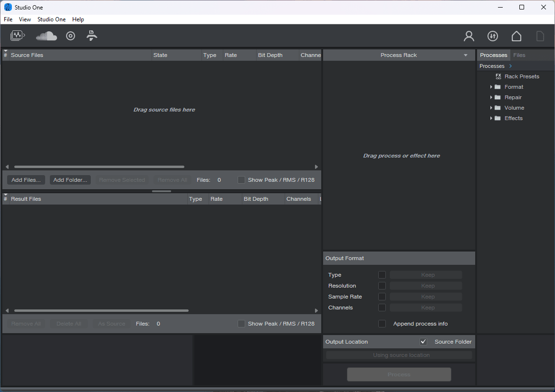Click the dimmed document icon in toolbar

coord(540,36)
